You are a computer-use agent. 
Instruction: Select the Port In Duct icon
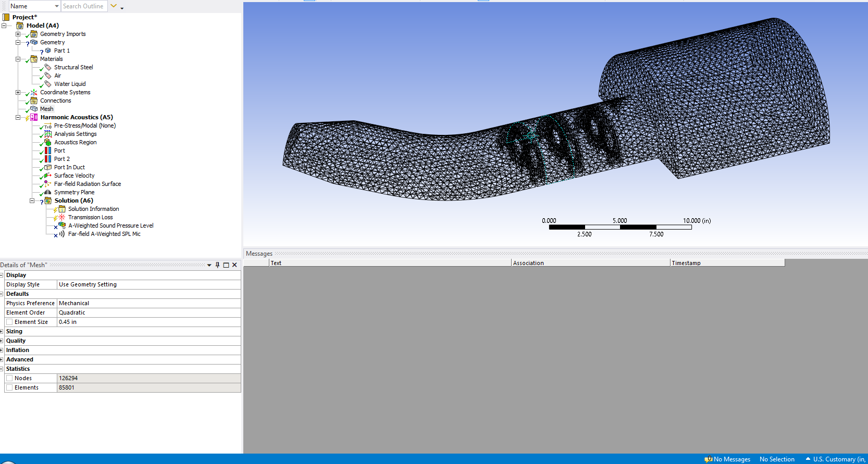pyautogui.click(x=48, y=167)
